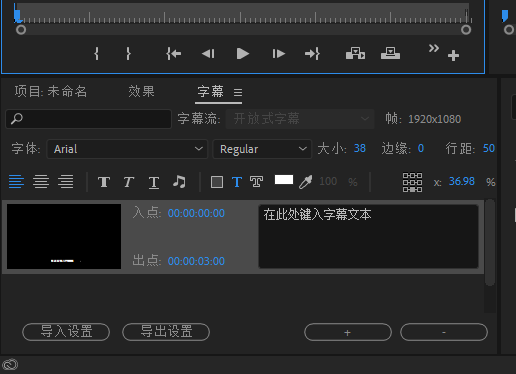Viewport: 516px width, 374px height.
Task: Click the frame size 1920x1080 text
Action: [x=435, y=119]
